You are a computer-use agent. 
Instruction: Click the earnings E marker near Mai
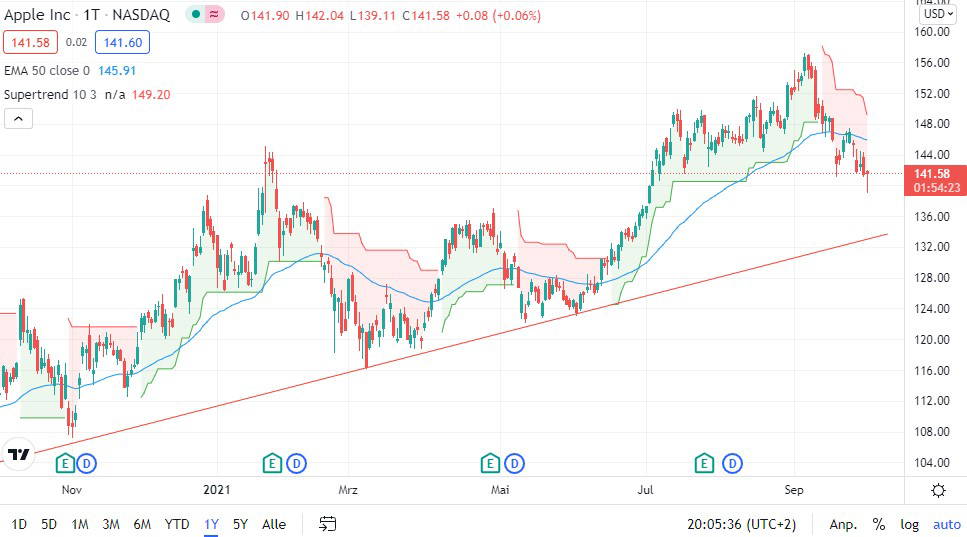click(x=490, y=463)
